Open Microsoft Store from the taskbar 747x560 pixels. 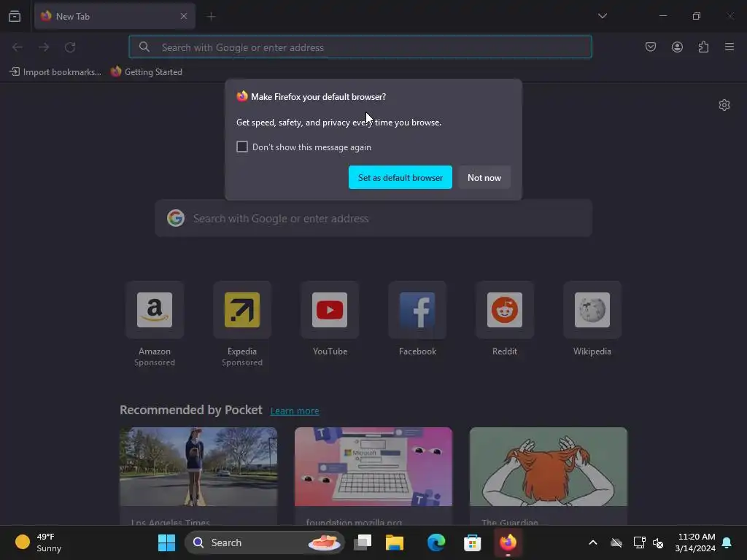pyautogui.click(x=472, y=542)
